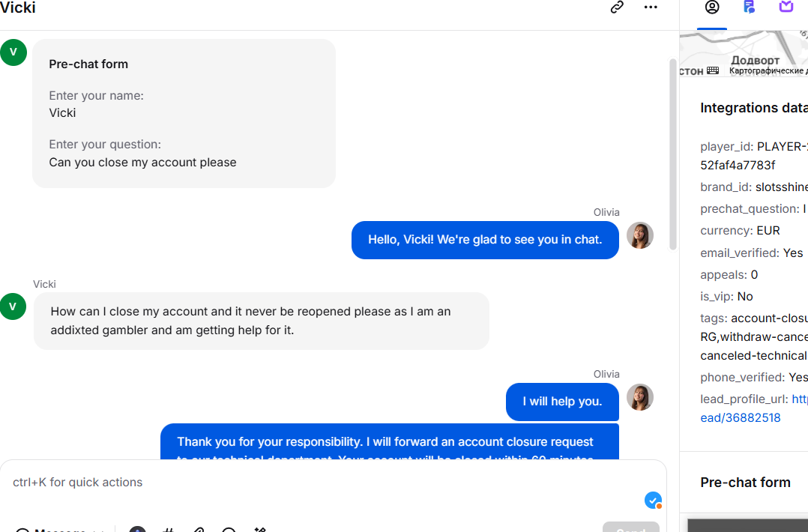
Task: Click Olivia's avatar beside "I will help you."
Action: [x=640, y=397]
